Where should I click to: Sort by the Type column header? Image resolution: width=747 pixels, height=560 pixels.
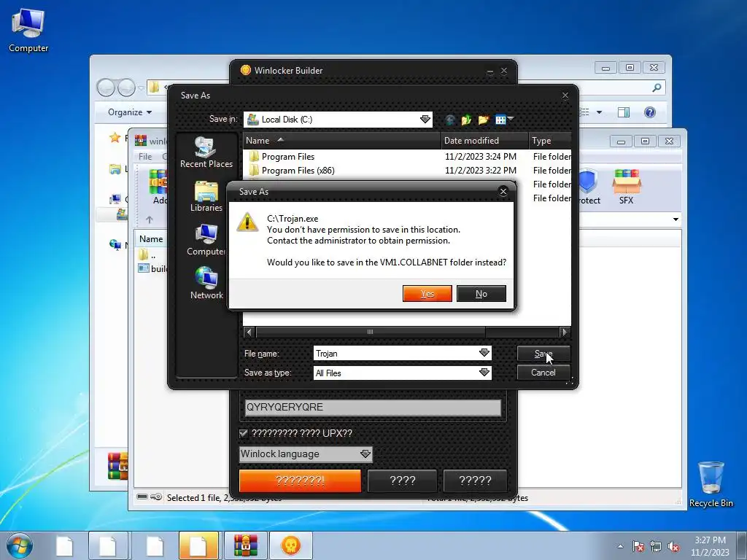[550, 141]
